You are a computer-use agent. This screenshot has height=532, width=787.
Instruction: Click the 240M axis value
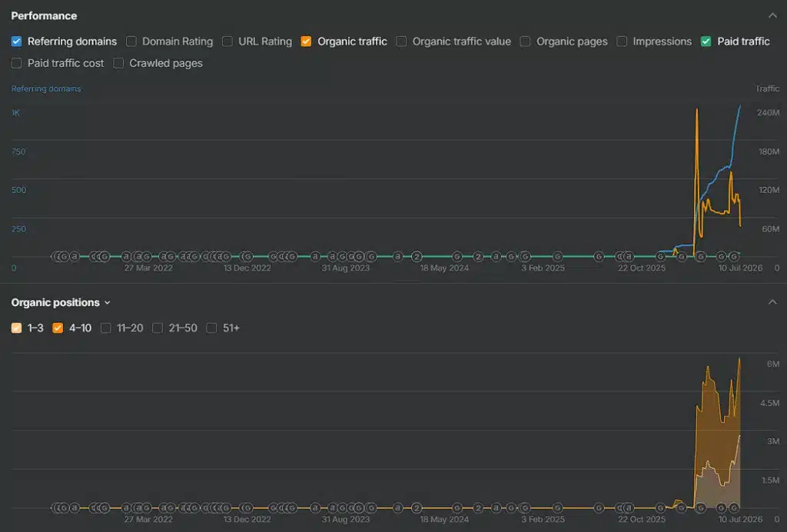pos(768,112)
